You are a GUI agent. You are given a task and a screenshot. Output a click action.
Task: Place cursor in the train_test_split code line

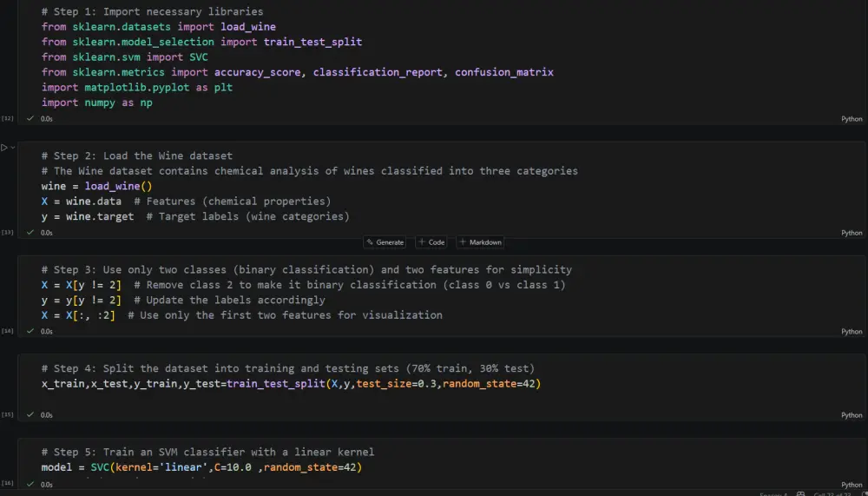(291, 383)
